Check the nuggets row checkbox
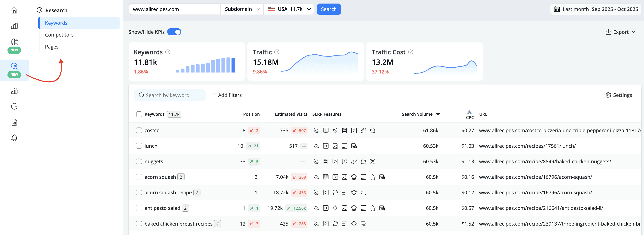This screenshot has height=235, width=644. pyautogui.click(x=139, y=161)
